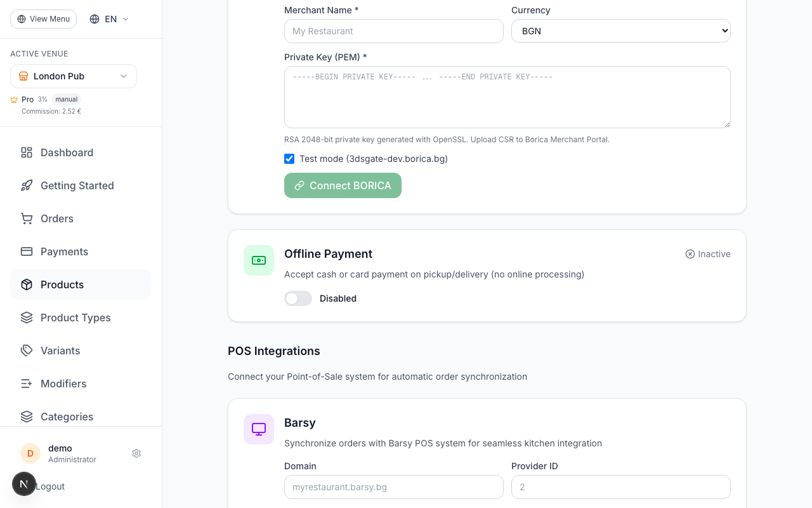
Task: Go to Dashboard from the sidebar
Action: tap(67, 152)
